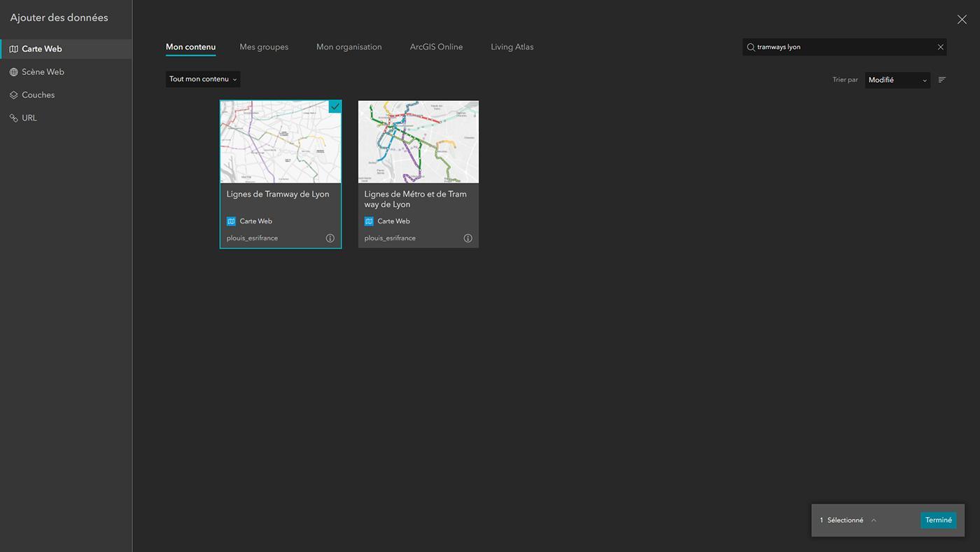Image resolution: width=980 pixels, height=552 pixels.
Task: Expand the 1 Sélectionné list chevron
Action: tap(874, 520)
